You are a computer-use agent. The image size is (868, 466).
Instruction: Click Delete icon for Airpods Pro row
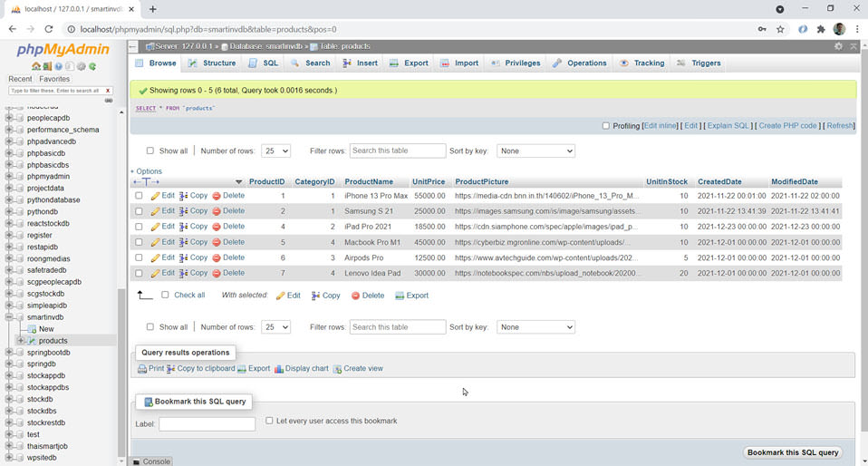[217, 257]
